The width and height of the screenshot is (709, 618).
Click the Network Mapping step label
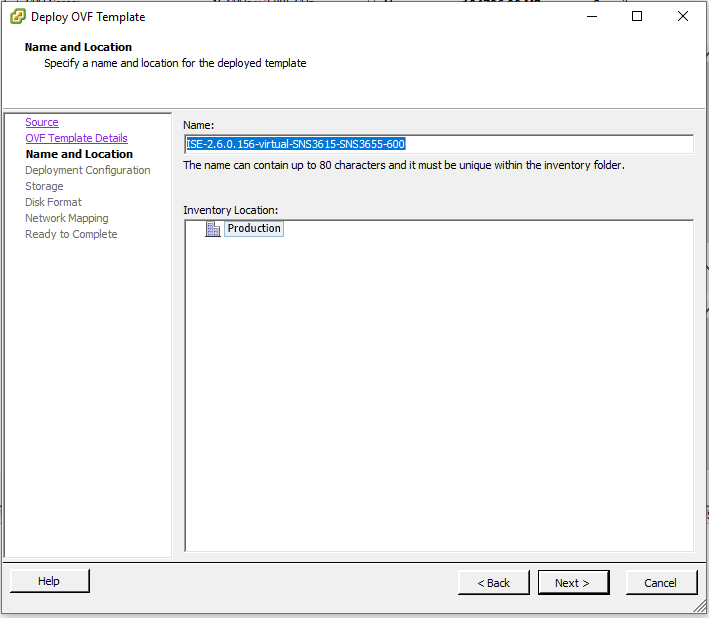[66, 218]
